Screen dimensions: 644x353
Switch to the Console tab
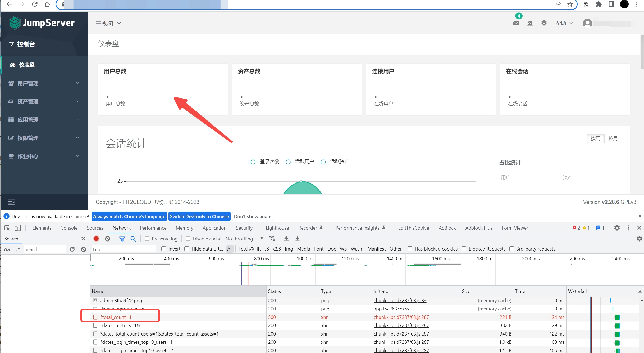(x=69, y=228)
